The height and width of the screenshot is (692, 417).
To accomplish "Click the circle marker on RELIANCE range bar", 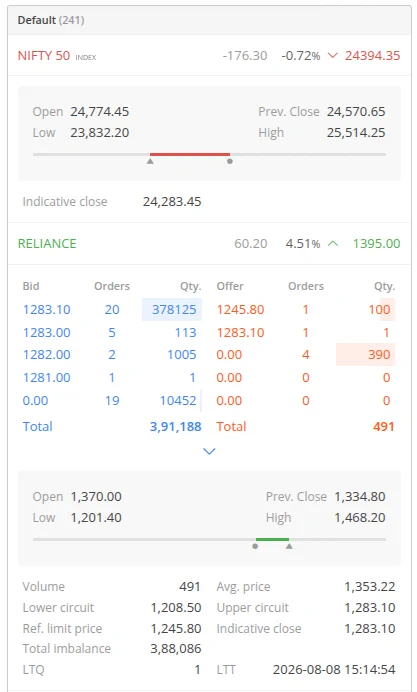I will 255,546.
